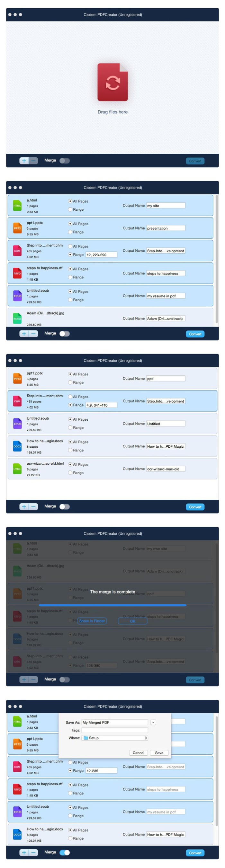Click the CHM icon in the row with range 4,9, 341-410

click(x=17, y=401)
